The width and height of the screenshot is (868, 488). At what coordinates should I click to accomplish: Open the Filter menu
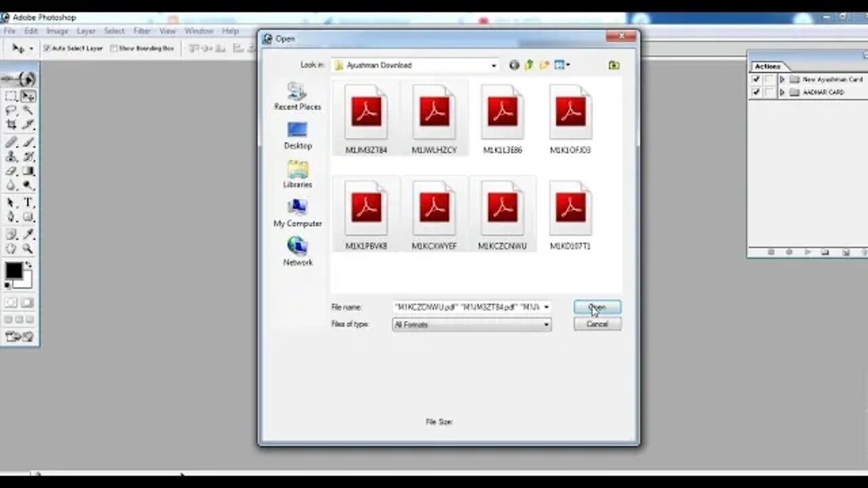(142, 30)
